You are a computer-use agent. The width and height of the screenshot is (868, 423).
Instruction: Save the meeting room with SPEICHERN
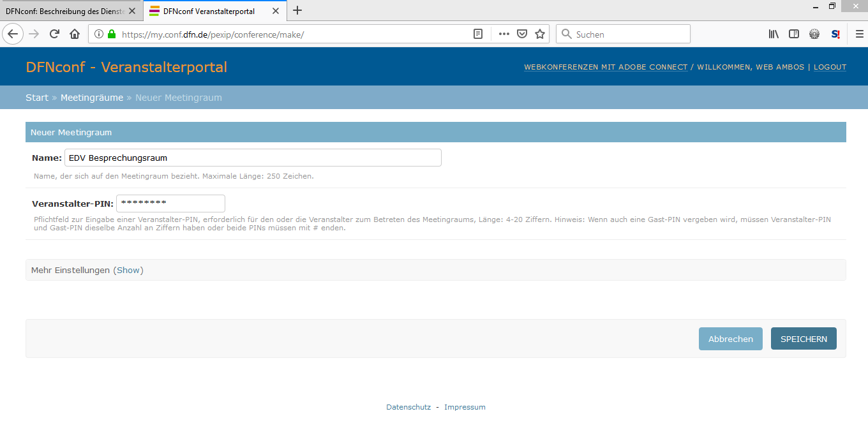pyautogui.click(x=804, y=339)
